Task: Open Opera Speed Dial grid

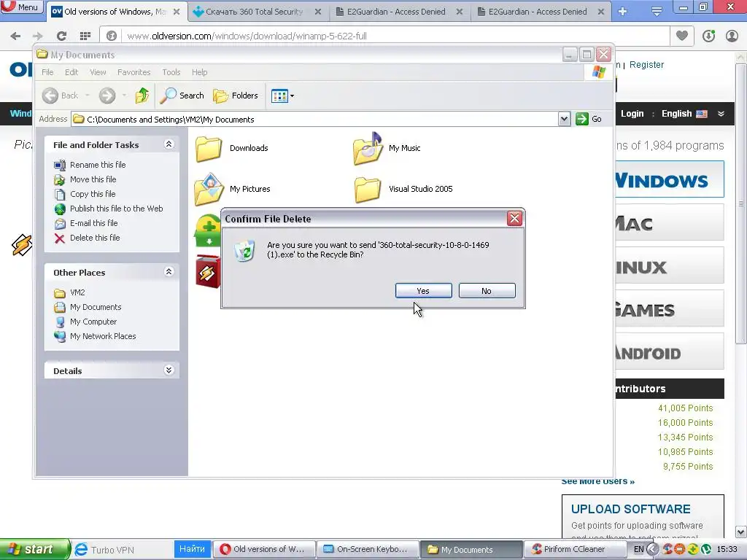Action: coord(85,36)
